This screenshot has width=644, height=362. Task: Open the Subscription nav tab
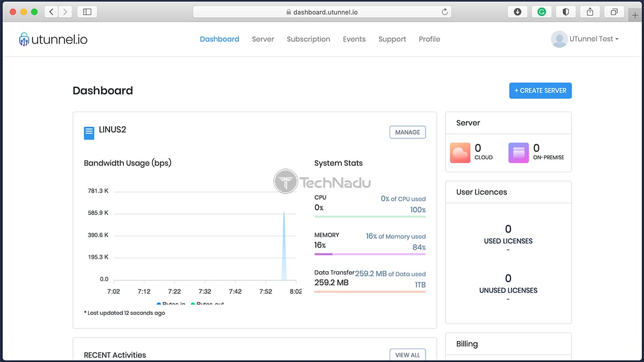tap(309, 39)
